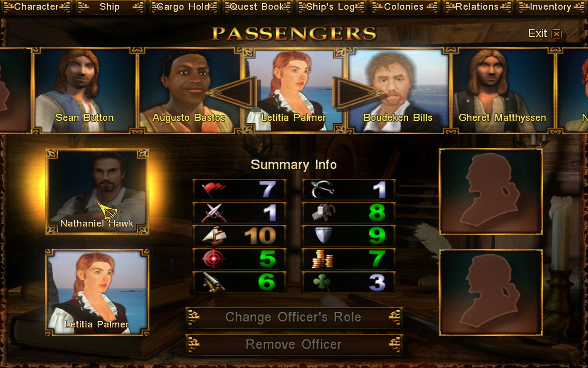Switch to the Quest Book tab
The height and width of the screenshot is (368, 588).
coord(258,7)
